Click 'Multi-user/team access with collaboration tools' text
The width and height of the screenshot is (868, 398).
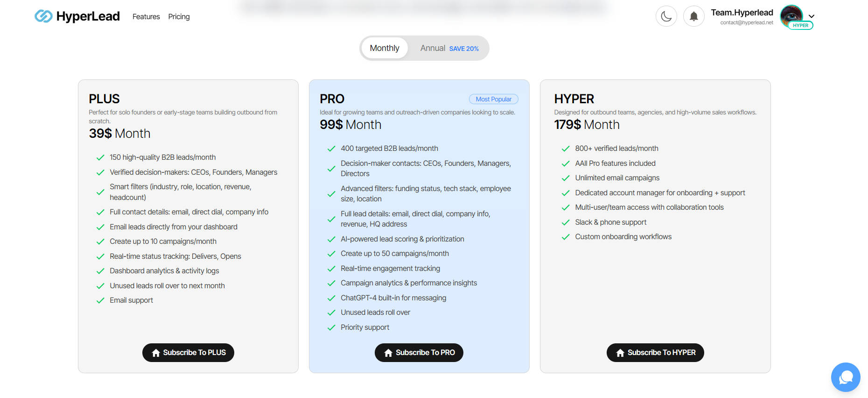pos(649,207)
